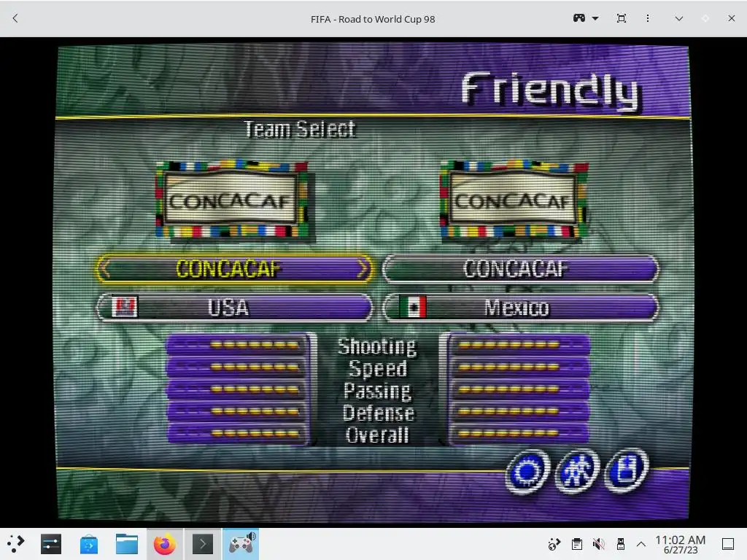Click the right CONCACAF logo banner
Viewport: 747px width, 560px height.
click(x=514, y=201)
